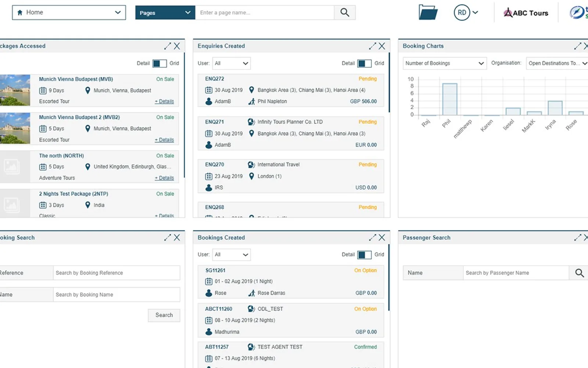Image resolution: width=588 pixels, height=368 pixels.
Task: Click the RD user avatar circle
Action: tap(462, 13)
